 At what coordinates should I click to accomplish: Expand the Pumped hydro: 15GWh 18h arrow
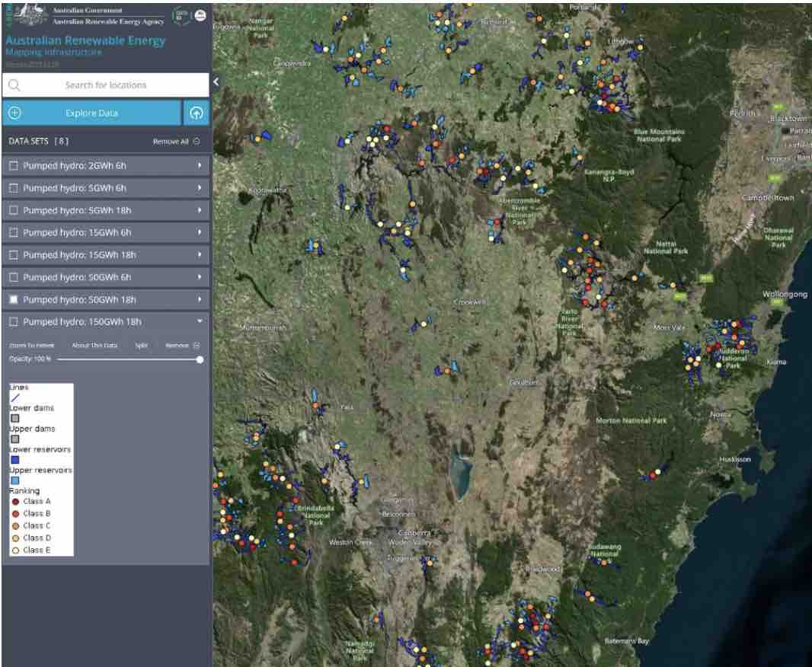tap(200, 255)
